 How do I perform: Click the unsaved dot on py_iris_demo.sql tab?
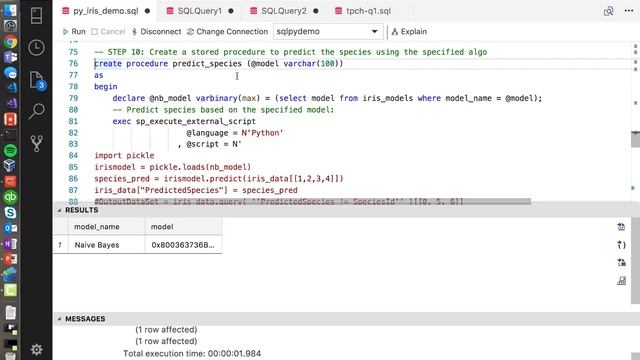(x=147, y=11)
